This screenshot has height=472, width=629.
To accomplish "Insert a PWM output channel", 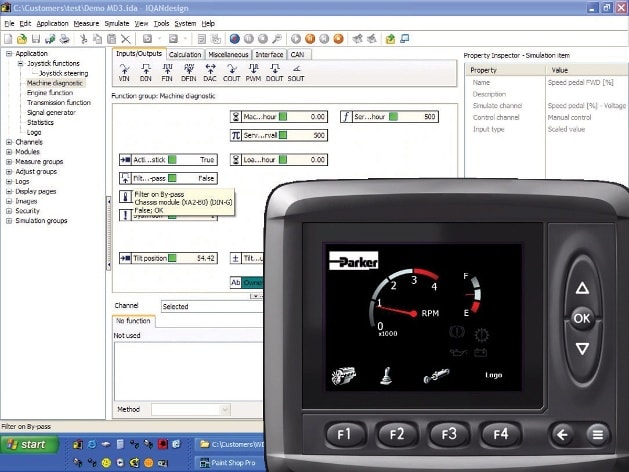I will click(253, 73).
